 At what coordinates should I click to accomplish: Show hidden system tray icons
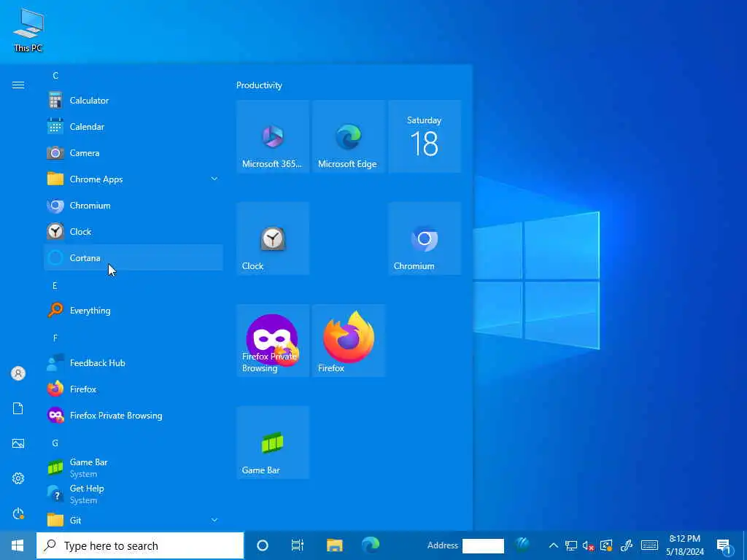pyautogui.click(x=554, y=545)
